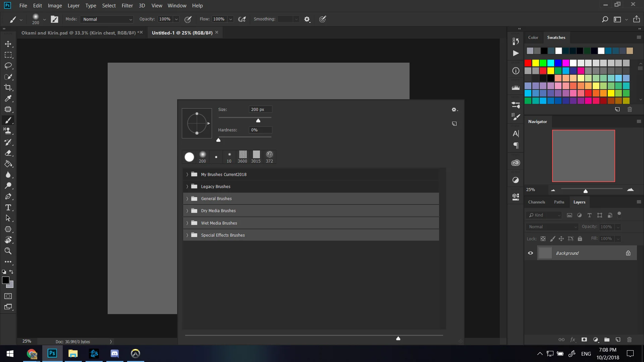The height and width of the screenshot is (362, 644).
Task: Enable lock transparent pixels in Layers panel
Action: (x=543, y=238)
